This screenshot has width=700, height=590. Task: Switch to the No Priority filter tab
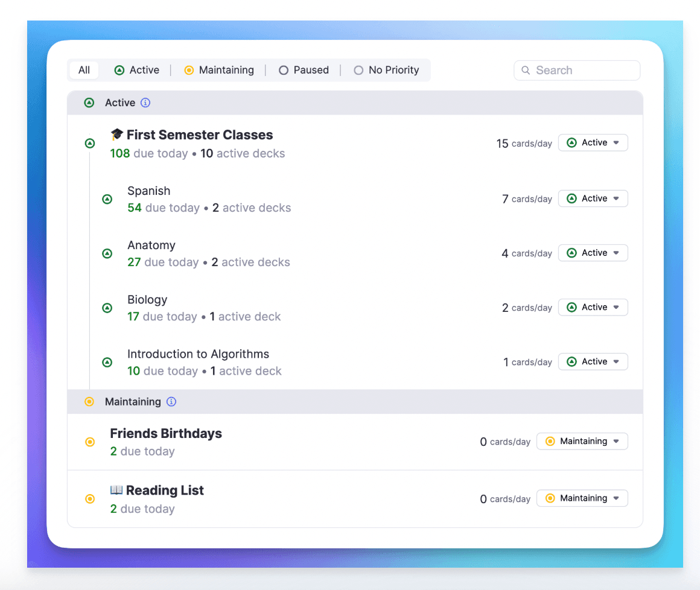click(x=387, y=70)
